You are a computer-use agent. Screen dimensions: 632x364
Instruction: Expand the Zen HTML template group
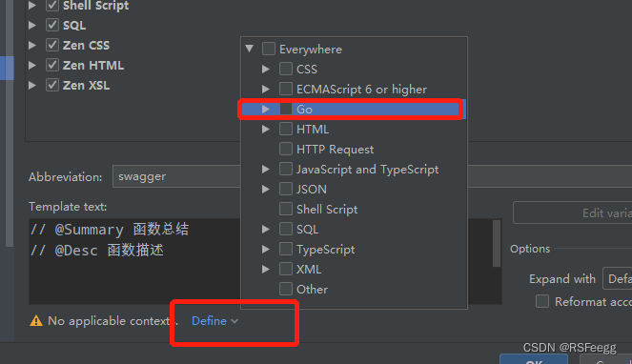[32, 65]
